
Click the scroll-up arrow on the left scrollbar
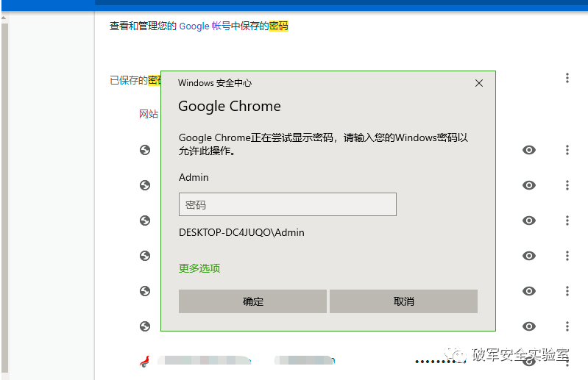[4, 18]
